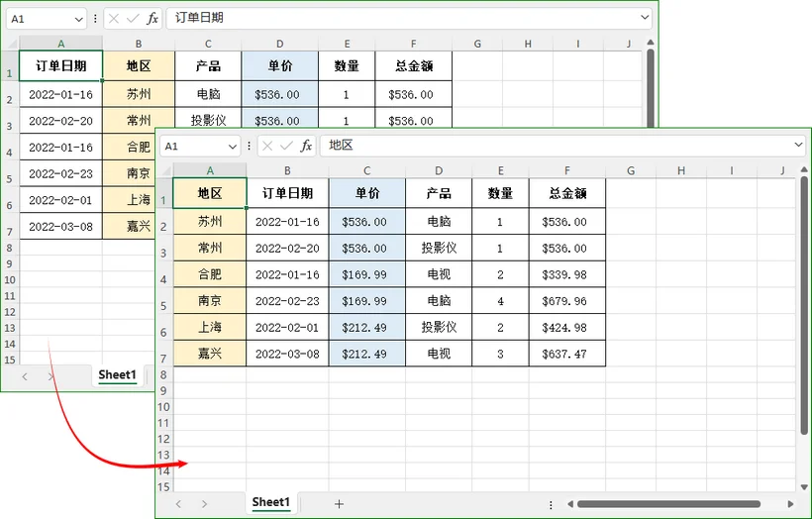Go to previous sheet arrow in front window

(178, 504)
